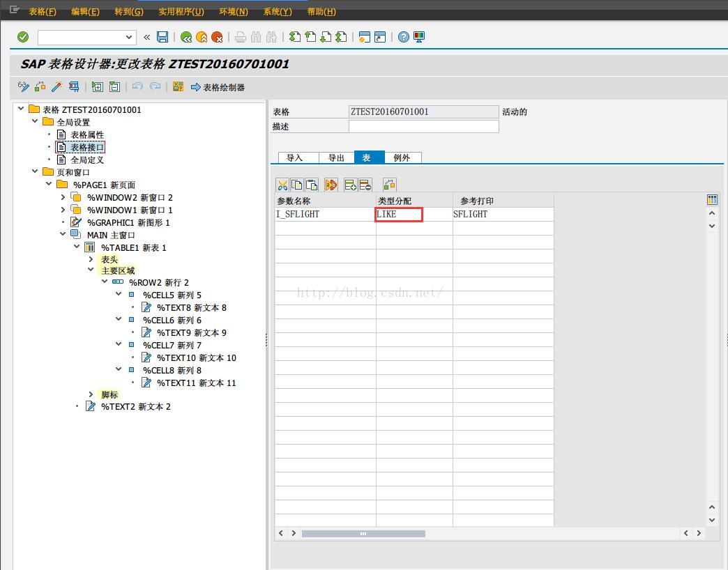Open the 表格(F) menu
728x570 pixels.
(43, 12)
